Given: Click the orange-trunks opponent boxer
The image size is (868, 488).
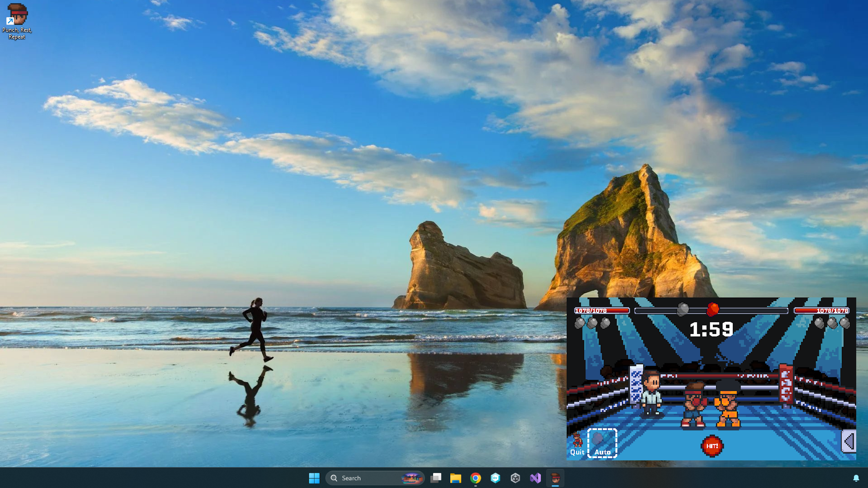Looking at the screenshot, I should (x=727, y=404).
